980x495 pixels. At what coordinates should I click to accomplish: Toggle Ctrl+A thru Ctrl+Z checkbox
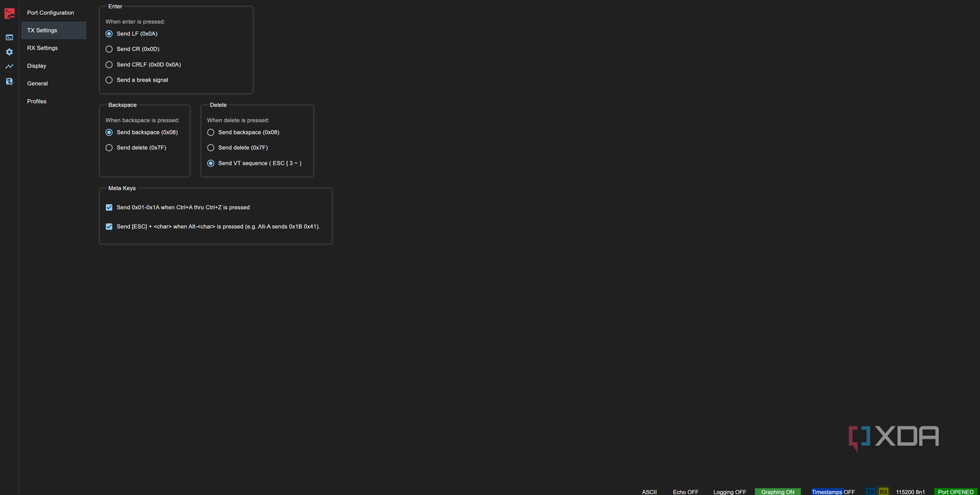[109, 208]
